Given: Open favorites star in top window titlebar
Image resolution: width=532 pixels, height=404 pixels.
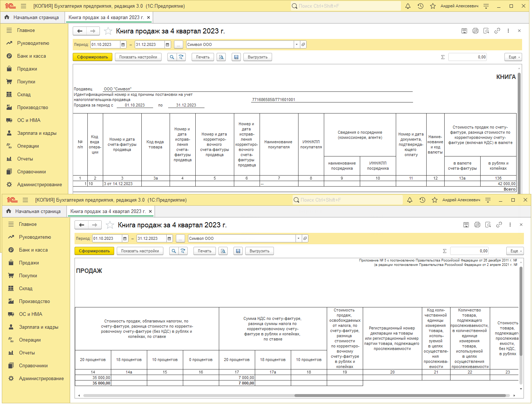Looking at the screenshot, I should pos(433,6).
